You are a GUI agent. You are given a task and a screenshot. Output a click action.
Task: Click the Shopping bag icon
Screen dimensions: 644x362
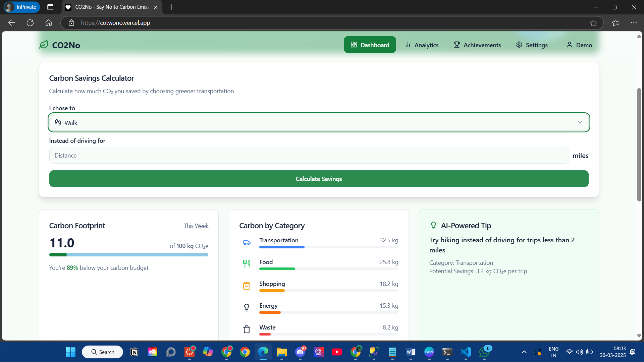click(x=247, y=286)
